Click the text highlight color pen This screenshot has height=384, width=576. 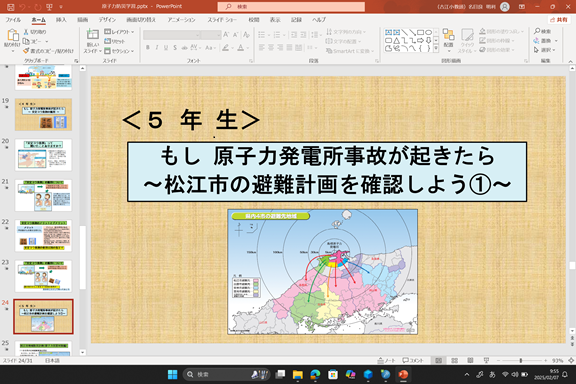tap(225, 48)
